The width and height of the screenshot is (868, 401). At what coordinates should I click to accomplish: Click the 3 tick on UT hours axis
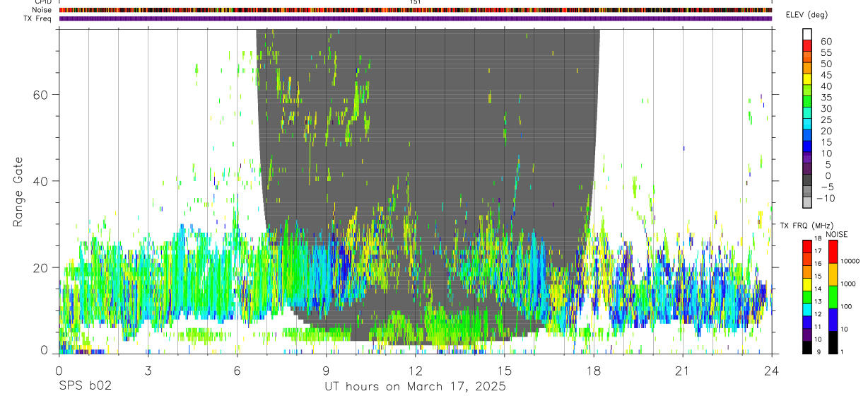(148, 371)
